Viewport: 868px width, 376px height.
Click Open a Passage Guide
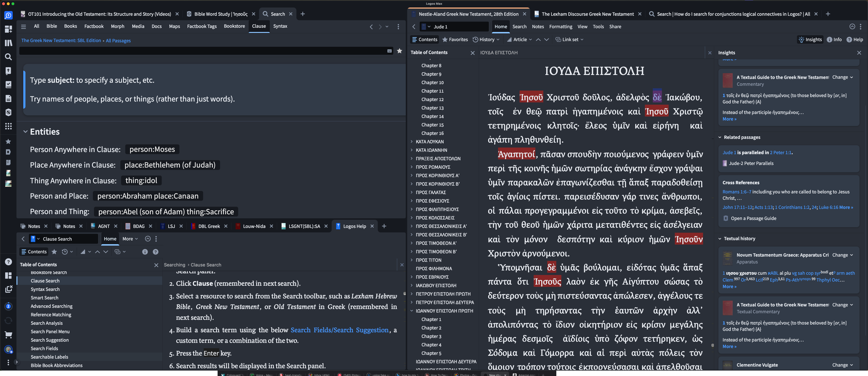coord(753,218)
